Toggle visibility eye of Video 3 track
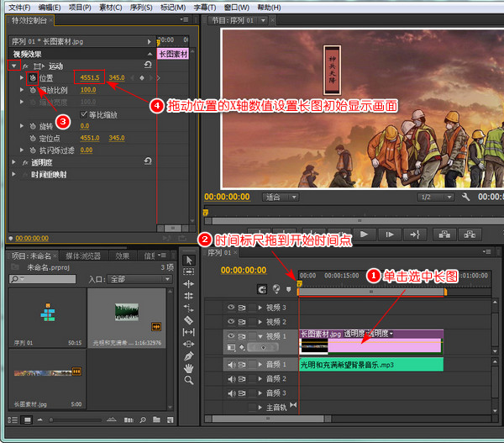The width and height of the screenshot is (504, 443). tap(231, 307)
